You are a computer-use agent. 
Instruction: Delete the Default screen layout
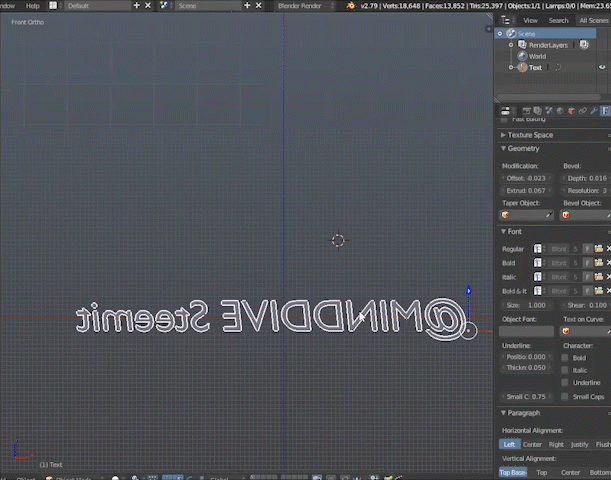tap(148, 5)
